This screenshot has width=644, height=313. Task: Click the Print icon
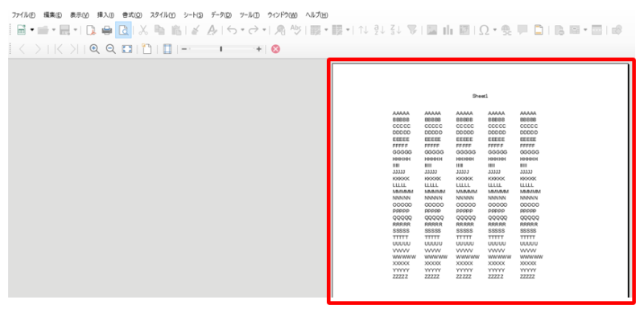tap(107, 30)
